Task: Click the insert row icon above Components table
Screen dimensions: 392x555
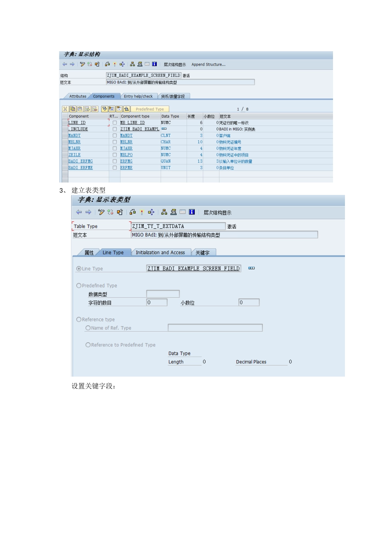Action: click(87, 109)
